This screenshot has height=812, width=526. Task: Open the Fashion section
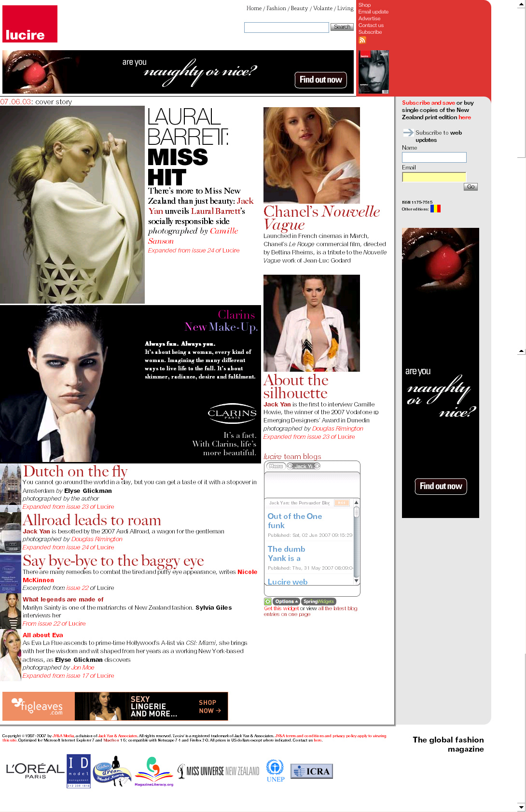(276, 8)
